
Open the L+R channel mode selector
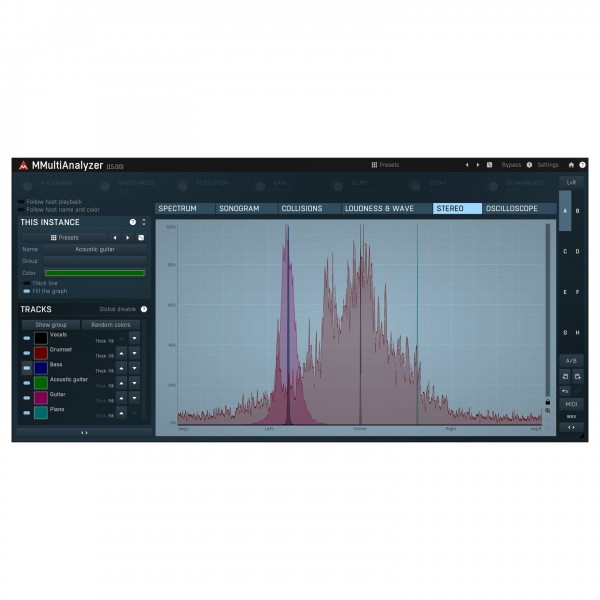(571, 183)
